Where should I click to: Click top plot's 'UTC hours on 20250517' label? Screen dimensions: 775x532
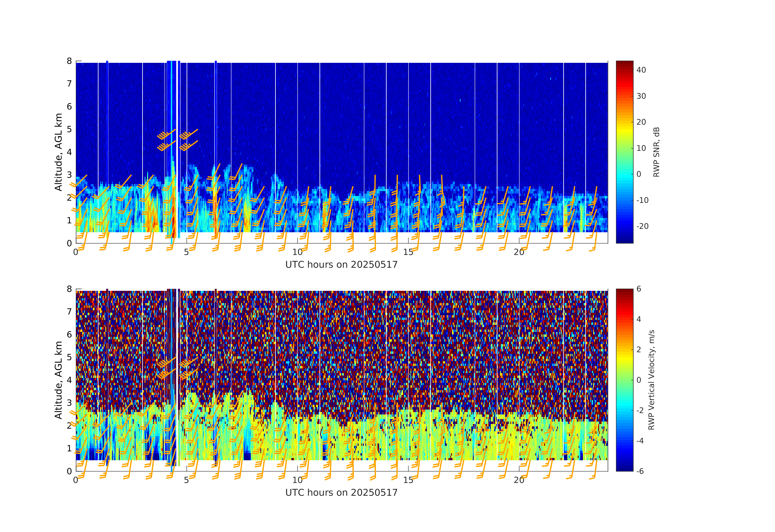[x=341, y=265]
